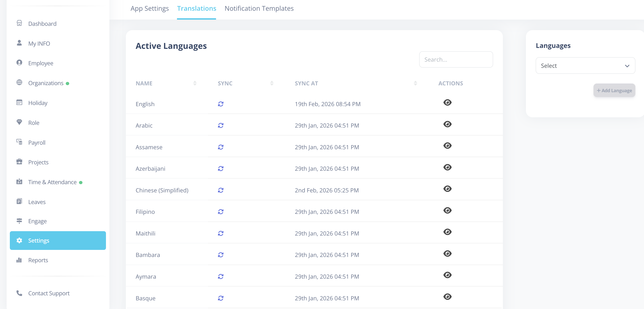Image resolution: width=644 pixels, height=309 pixels.
Task: Go to Payroll menu item
Action: [37, 143]
